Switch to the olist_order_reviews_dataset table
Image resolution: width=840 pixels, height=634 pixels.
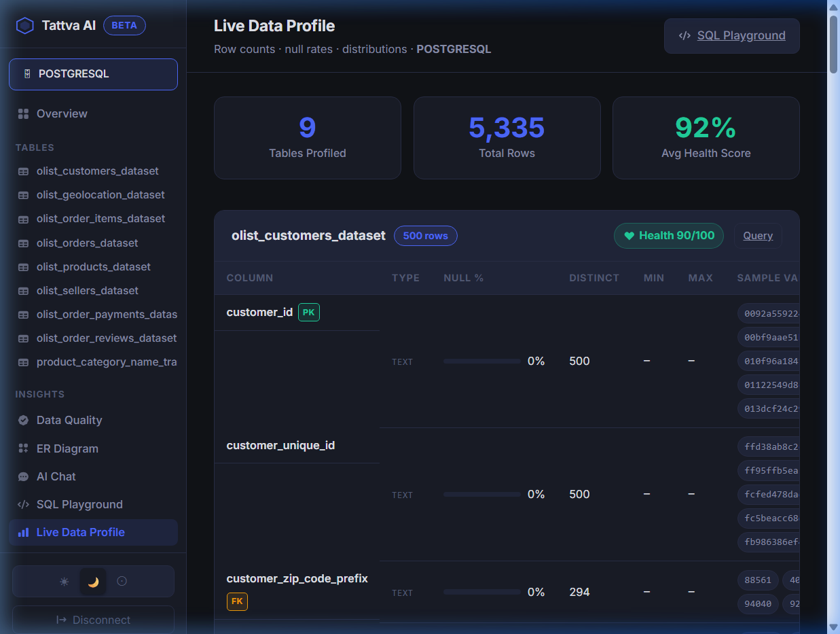[106, 338]
